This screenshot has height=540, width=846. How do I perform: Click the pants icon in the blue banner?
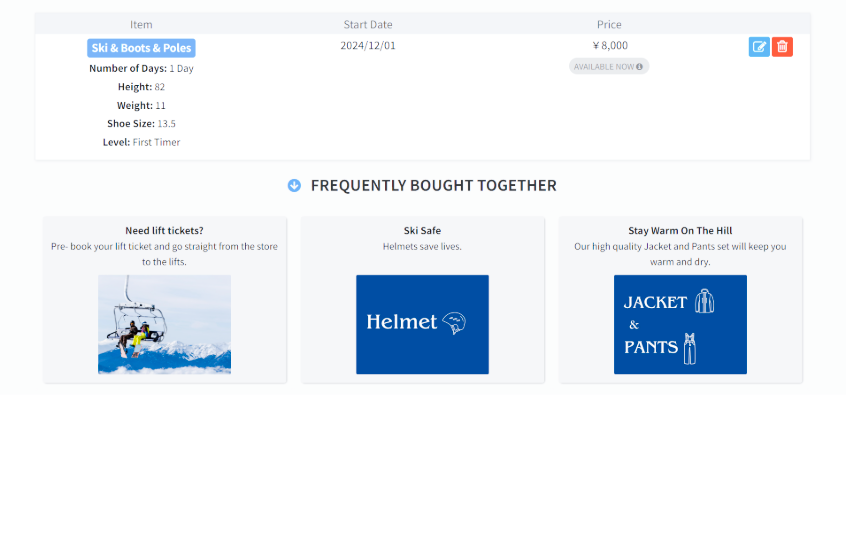[x=690, y=348]
